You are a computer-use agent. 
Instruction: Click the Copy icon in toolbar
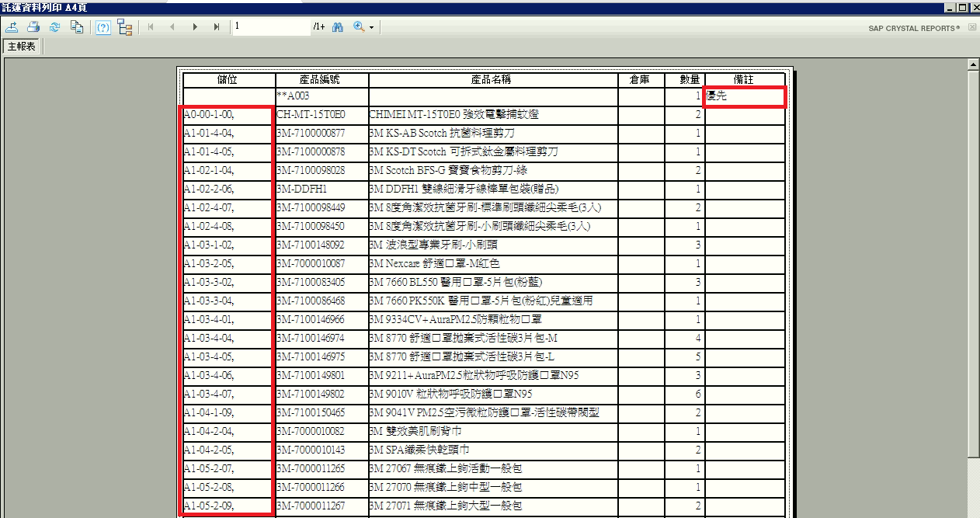coord(77,27)
